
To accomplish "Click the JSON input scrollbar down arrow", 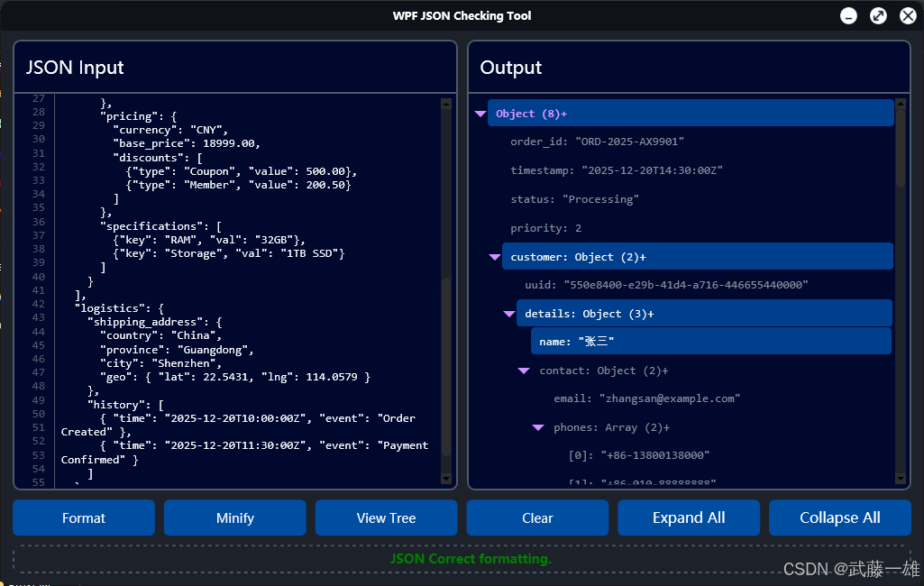I will coord(446,479).
